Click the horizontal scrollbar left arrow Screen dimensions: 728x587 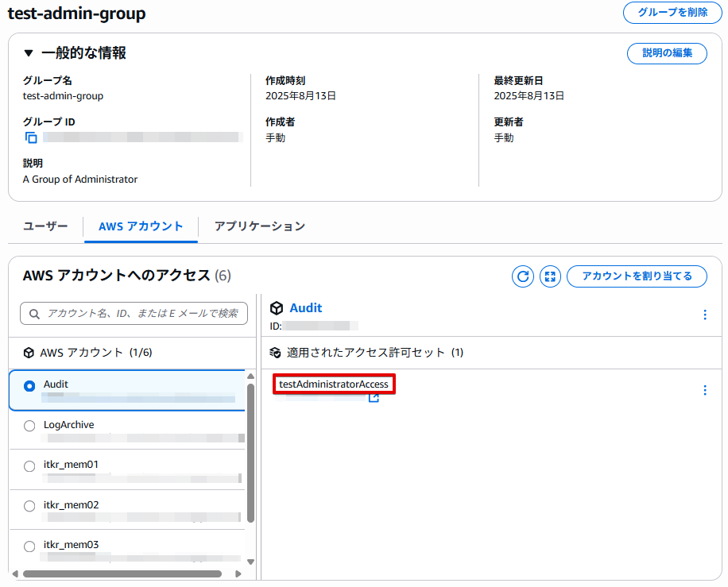pos(15,574)
